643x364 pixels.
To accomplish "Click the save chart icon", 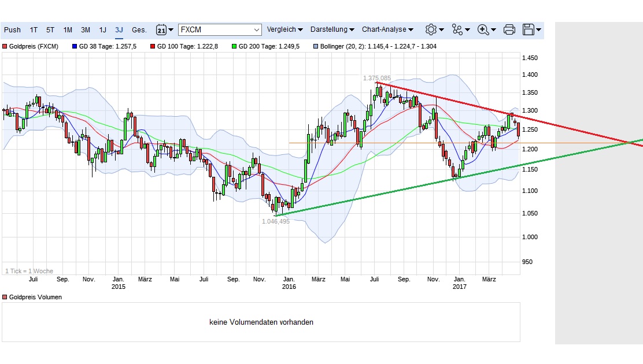I will pos(528,29).
